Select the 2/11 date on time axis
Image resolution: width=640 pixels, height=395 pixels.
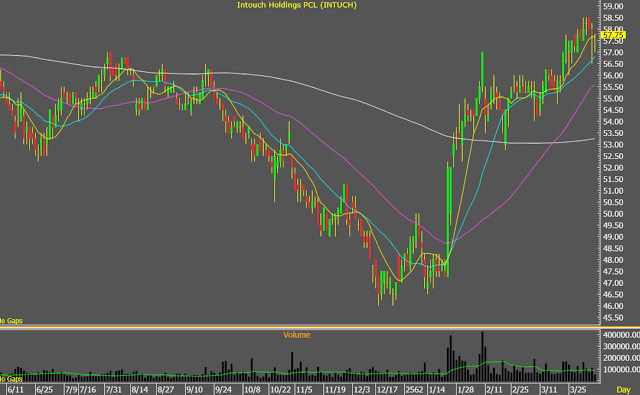(x=494, y=390)
